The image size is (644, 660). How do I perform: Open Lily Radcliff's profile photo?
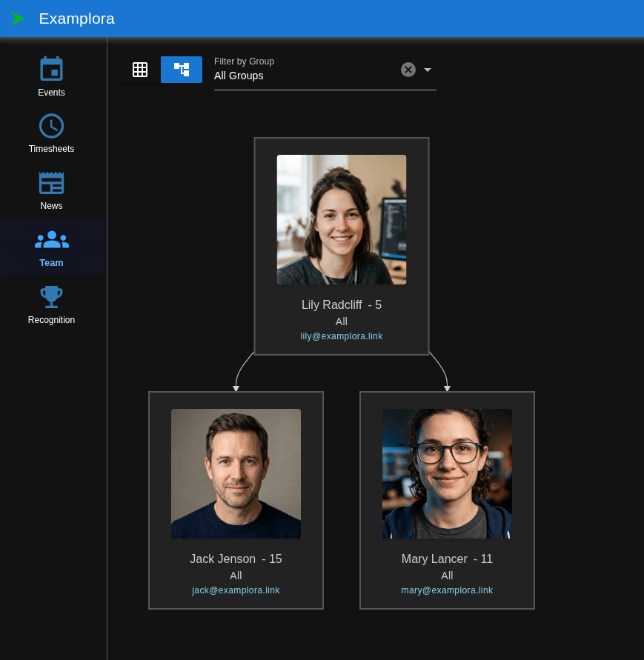click(342, 219)
